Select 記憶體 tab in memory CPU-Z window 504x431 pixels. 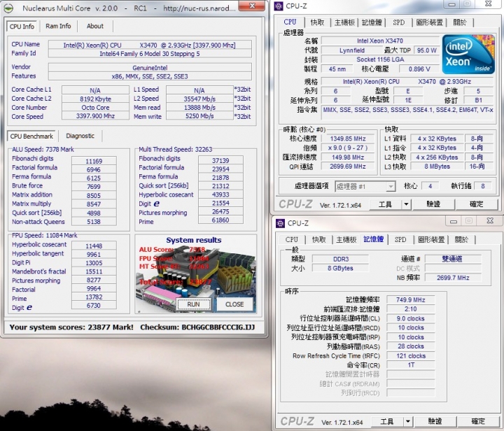coord(374,239)
